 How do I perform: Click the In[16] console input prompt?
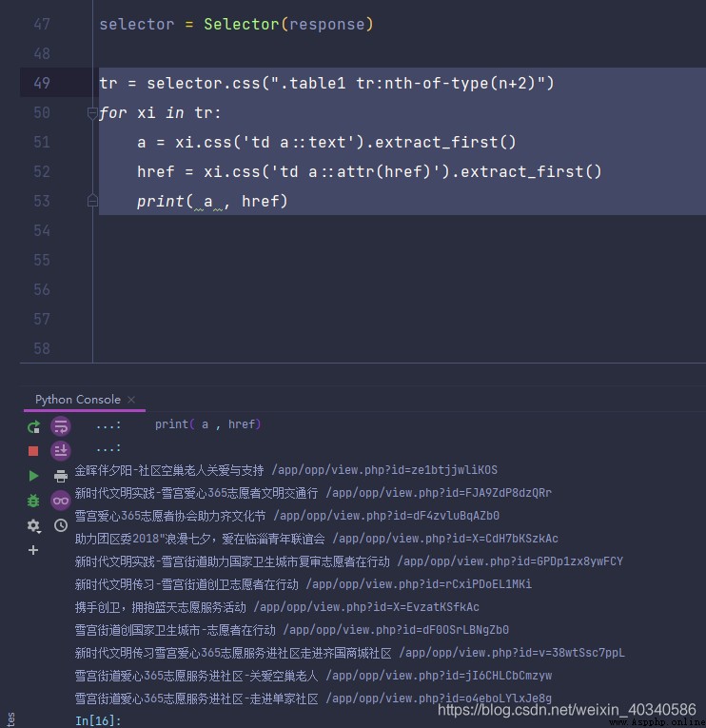click(x=98, y=720)
